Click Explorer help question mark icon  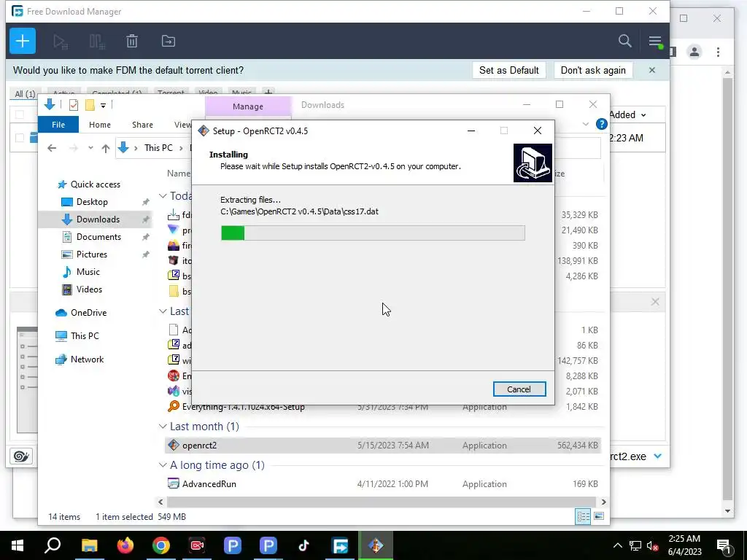tap(601, 124)
